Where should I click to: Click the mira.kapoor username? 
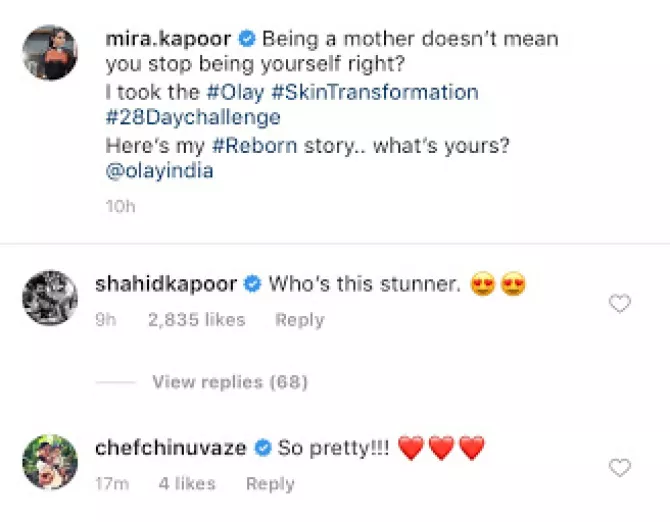167,39
